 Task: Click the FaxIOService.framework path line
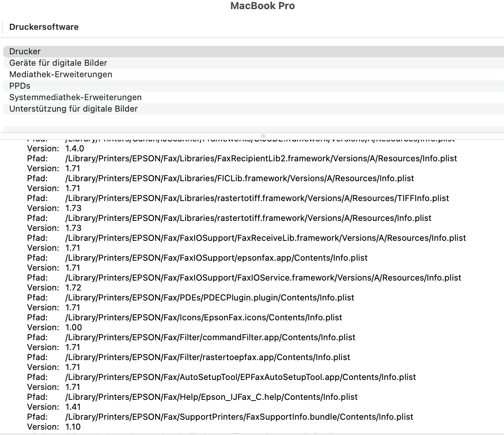[263, 278]
